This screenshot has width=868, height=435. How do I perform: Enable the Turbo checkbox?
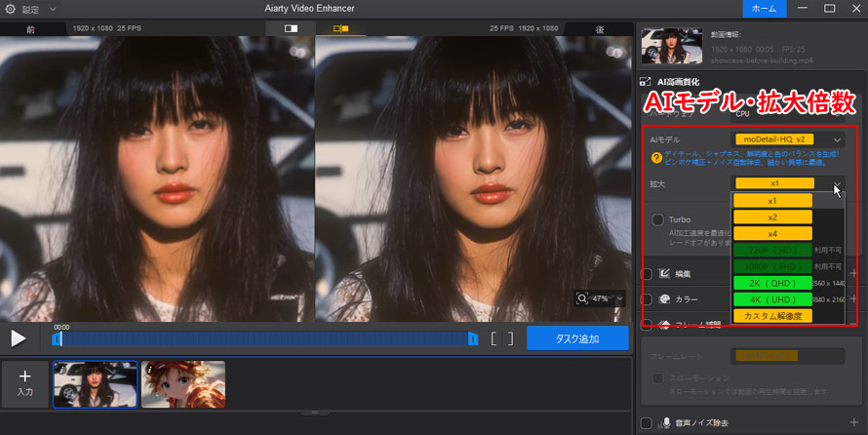pyautogui.click(x=657, y=219)
